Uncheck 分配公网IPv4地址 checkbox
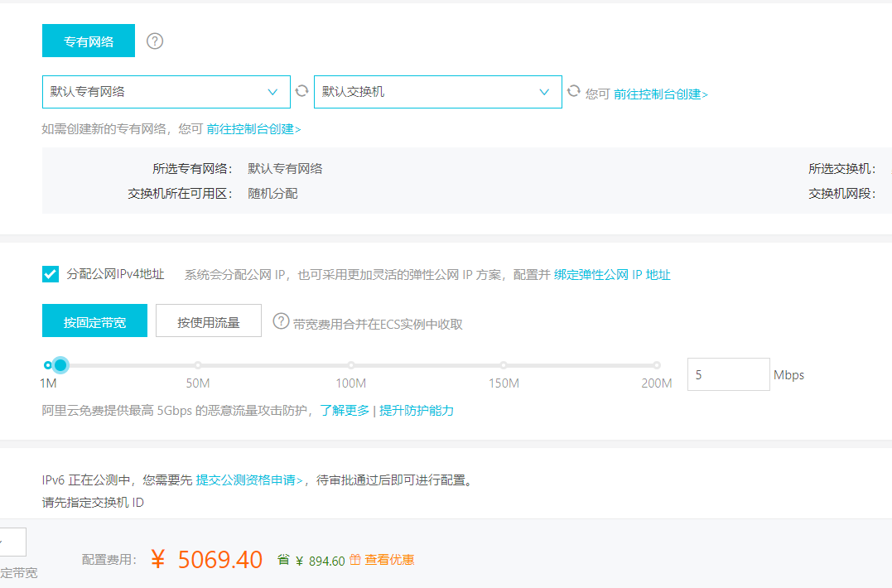 pos(51,274)
